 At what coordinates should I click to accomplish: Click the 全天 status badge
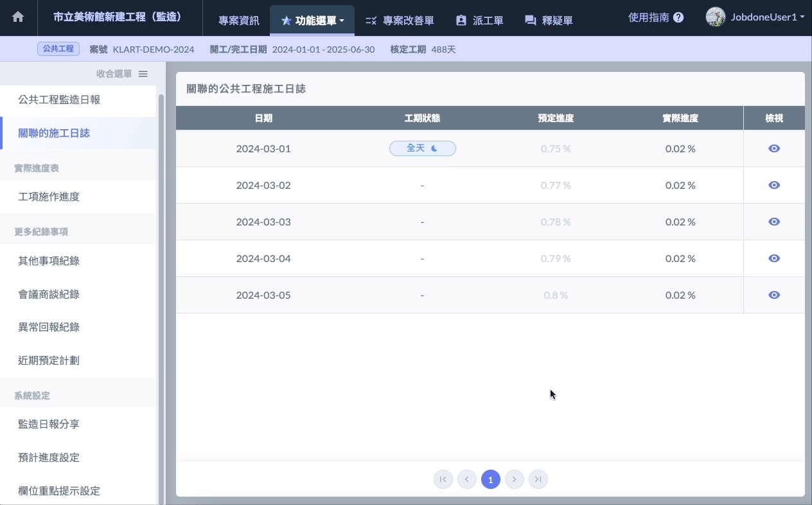422,148
